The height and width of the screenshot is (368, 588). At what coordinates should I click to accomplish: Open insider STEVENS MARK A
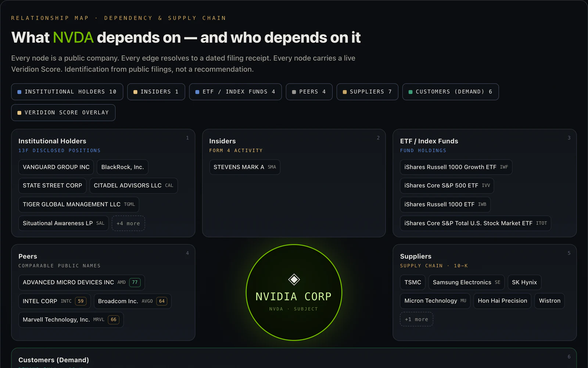(x=245, y=167)
